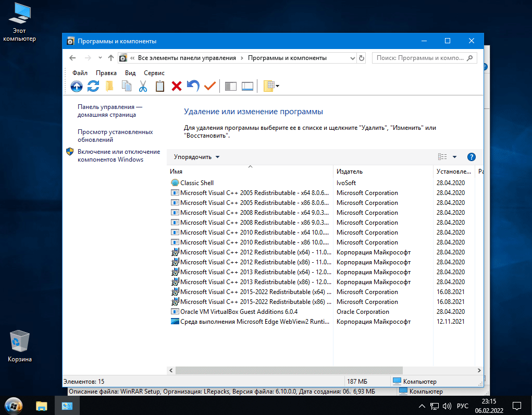The width and height of the screenshot is (532, 415).
Task: Click the Все элементы панели управления breadcrumb
Action: (187, 58)
